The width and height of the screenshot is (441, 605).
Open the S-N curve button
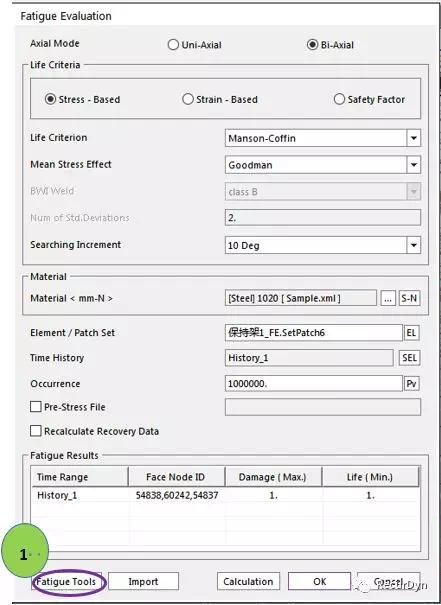[409, 298]
